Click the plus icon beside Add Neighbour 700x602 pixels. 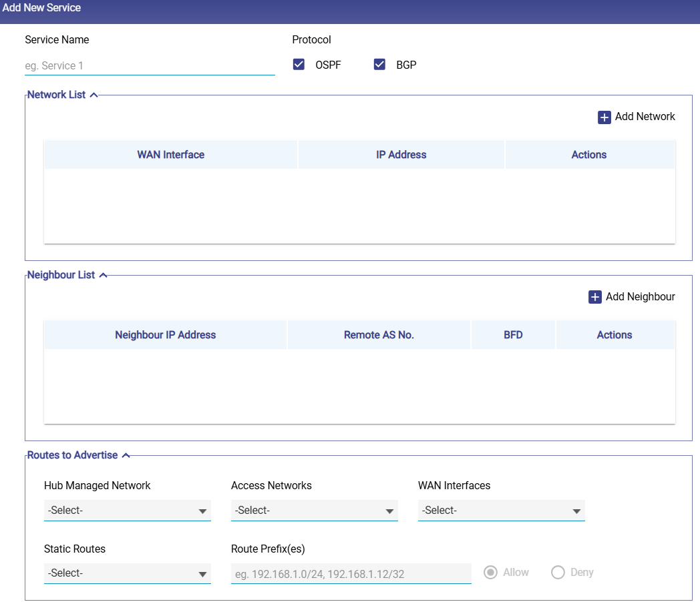point(594,297)
